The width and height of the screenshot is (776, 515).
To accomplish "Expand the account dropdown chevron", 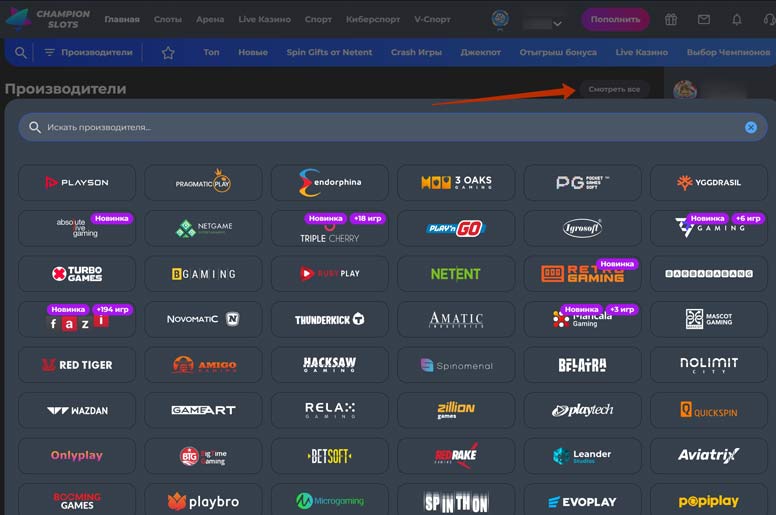I will click(557, 23).
